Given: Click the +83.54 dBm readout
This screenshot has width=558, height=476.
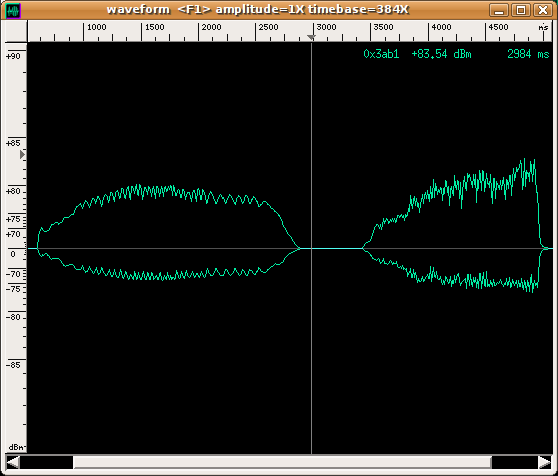Looking at the screenshot, I should [441, 54].
